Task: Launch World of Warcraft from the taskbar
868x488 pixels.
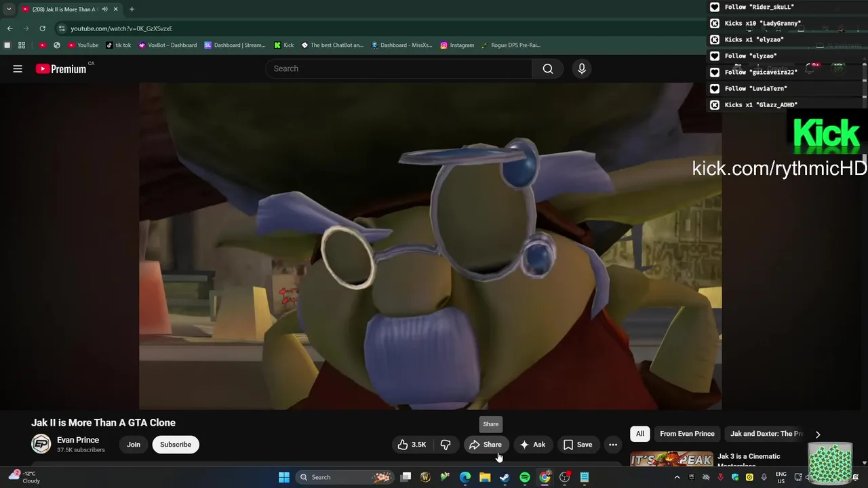Action: [x=425, y=477]
